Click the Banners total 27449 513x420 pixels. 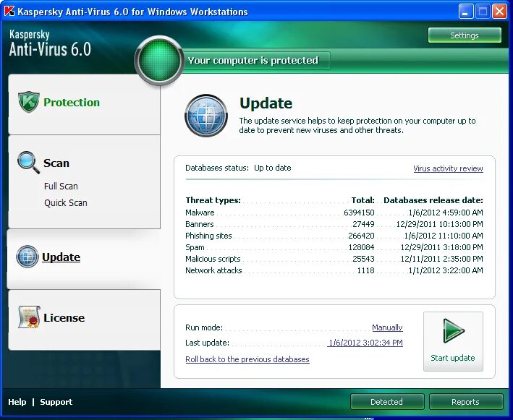(363, 224)
